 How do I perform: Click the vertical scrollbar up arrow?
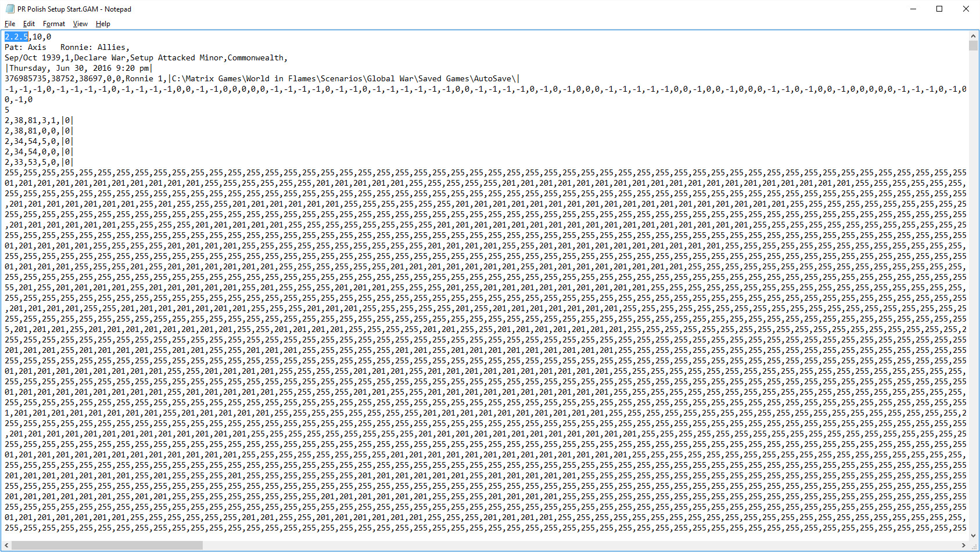click(973, 36)
